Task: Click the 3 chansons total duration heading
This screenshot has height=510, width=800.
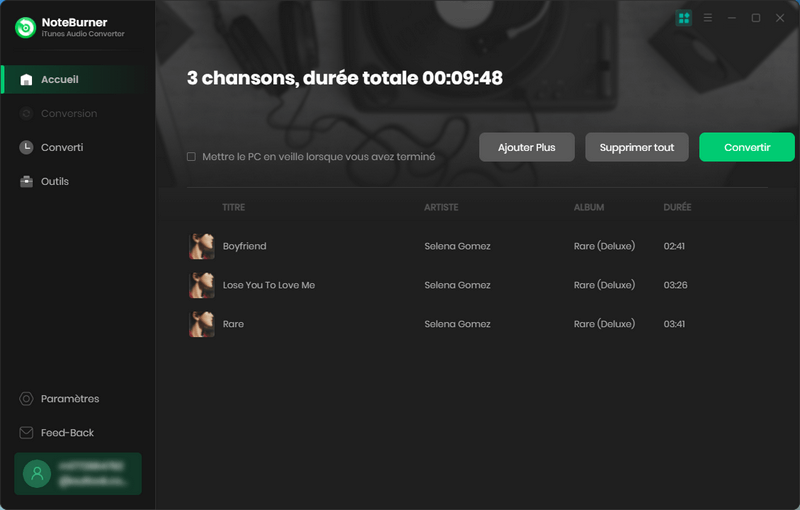Action: click(x=345, y=78)
